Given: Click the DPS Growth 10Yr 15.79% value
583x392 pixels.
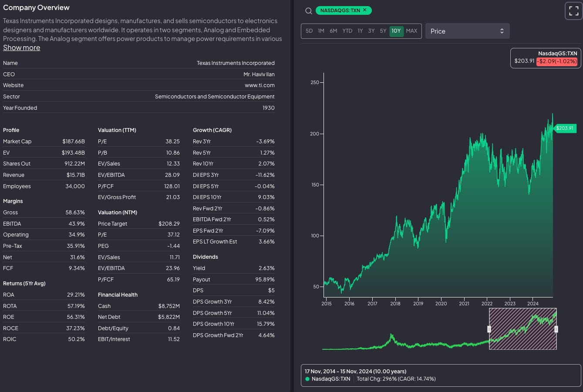Looking at the screenshot, I should (x=266, y=324).
